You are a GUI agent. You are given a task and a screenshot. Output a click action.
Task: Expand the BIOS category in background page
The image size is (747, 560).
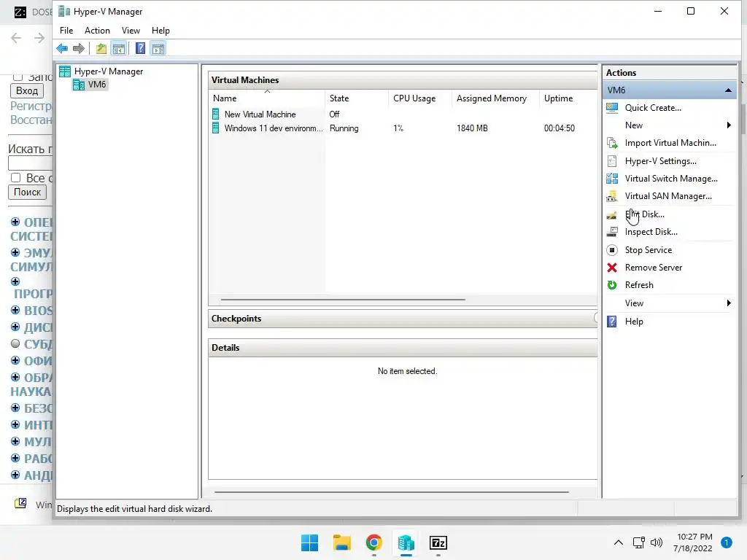[15, 311]
